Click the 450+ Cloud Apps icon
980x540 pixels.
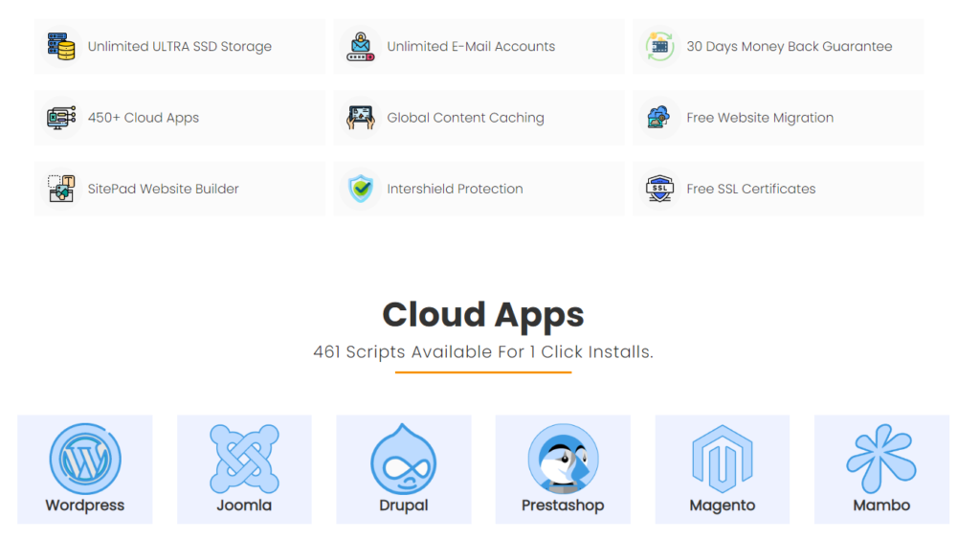61,118
